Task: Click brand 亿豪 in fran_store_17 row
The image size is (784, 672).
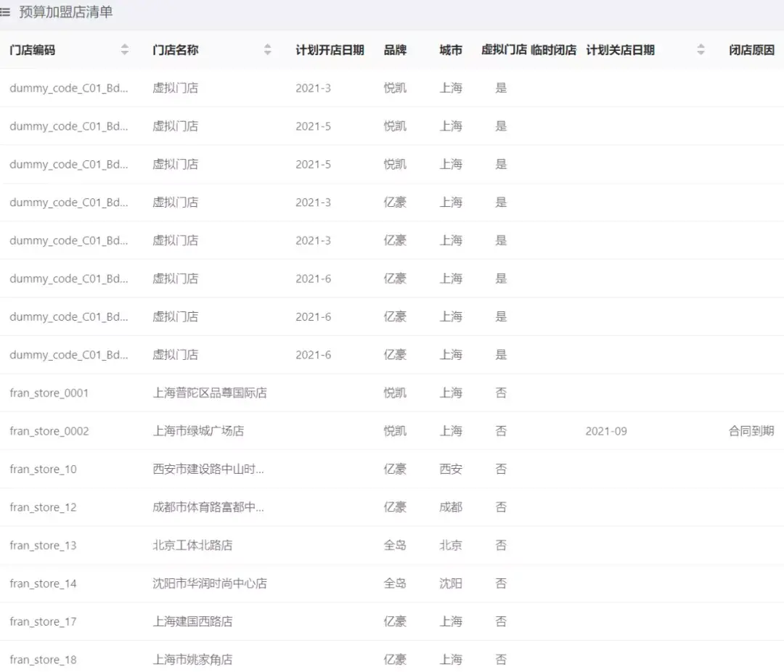Action: (394, 621)
